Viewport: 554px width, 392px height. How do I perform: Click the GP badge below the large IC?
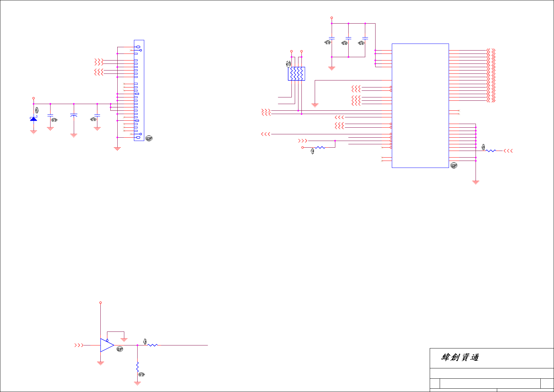coord(454,165)
